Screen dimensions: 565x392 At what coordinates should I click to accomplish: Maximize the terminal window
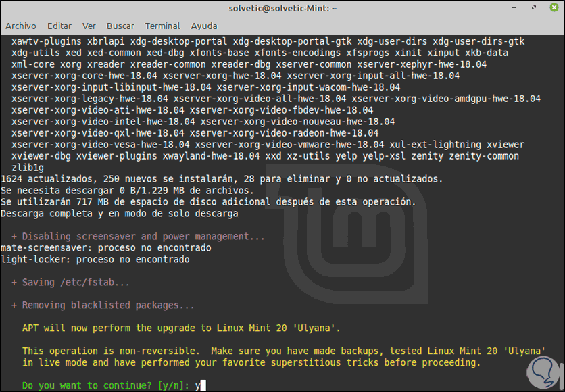click(534, 7)
